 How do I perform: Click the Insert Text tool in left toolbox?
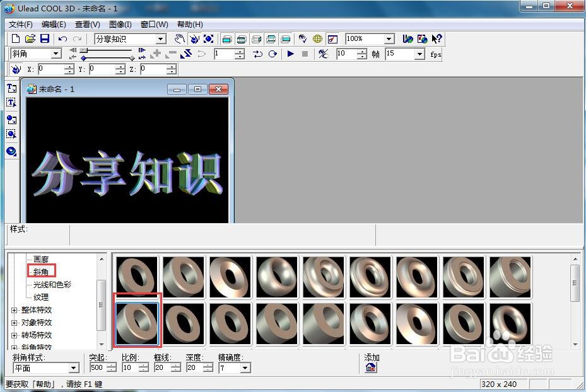coord(11,88)
